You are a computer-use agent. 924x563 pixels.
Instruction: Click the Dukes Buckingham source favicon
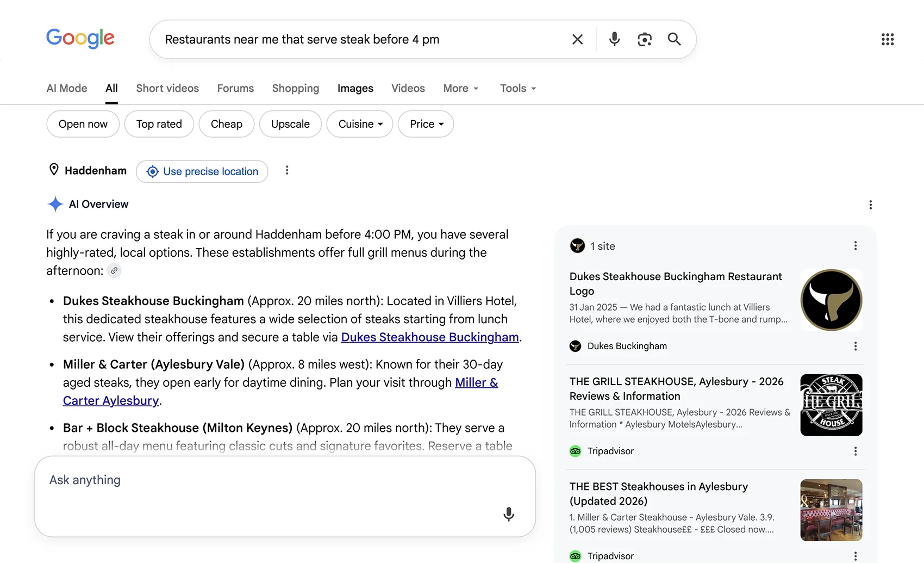coord(575,346)
